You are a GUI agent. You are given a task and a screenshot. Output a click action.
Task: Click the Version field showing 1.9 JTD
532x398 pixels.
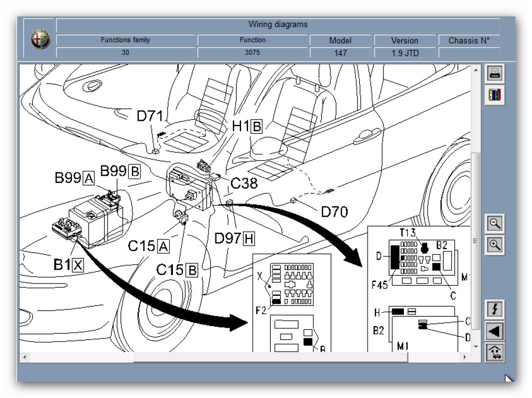pyautogui.click(x=405, y=53)
